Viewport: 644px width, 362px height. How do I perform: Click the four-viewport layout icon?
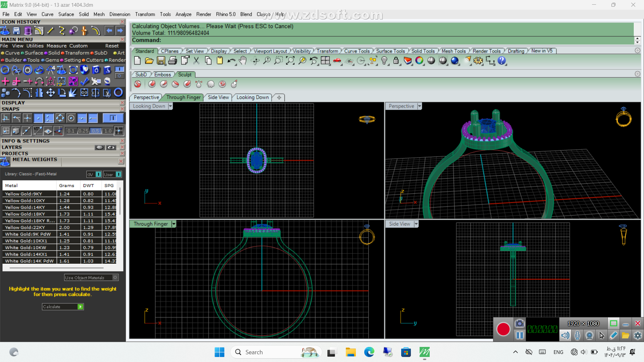click(x=325, y=61)
